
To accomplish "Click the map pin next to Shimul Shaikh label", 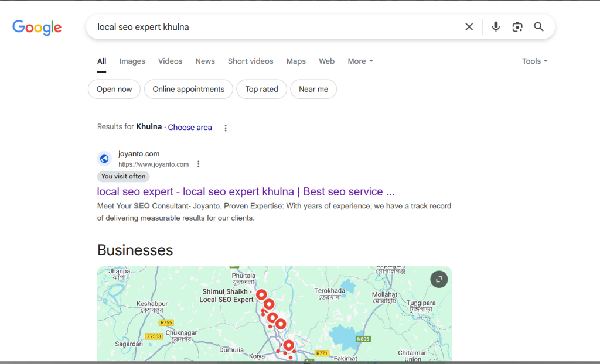I will (261, 294).
